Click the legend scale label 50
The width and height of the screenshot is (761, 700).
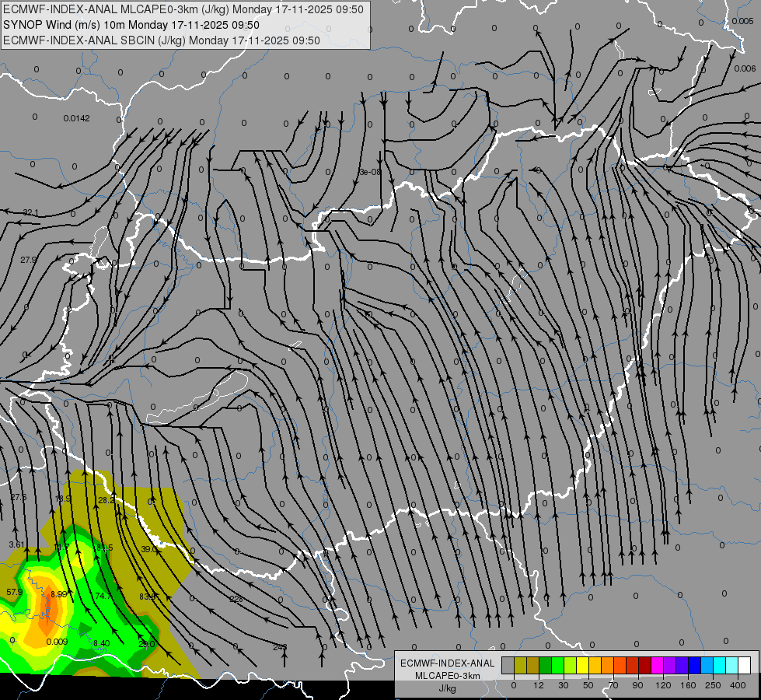(x=588, y=685)
